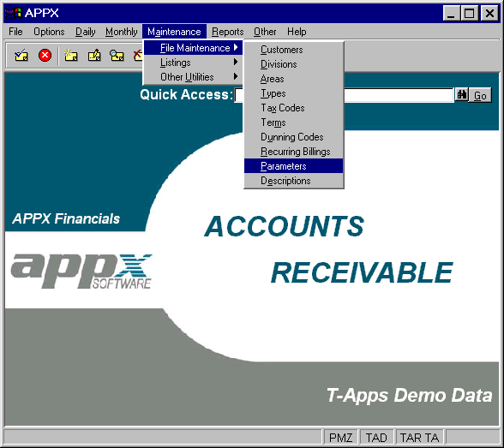Choose Divisions from the submenu
504x448 pixels.
point(293,64)
